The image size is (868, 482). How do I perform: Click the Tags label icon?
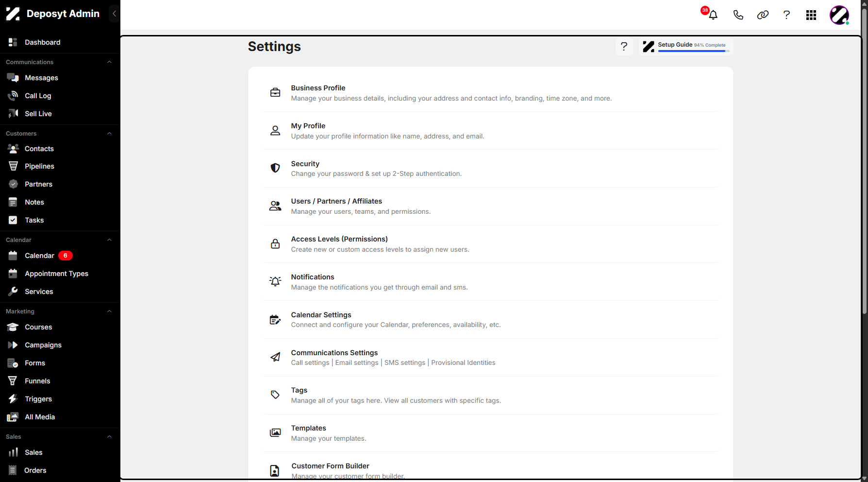275,395
